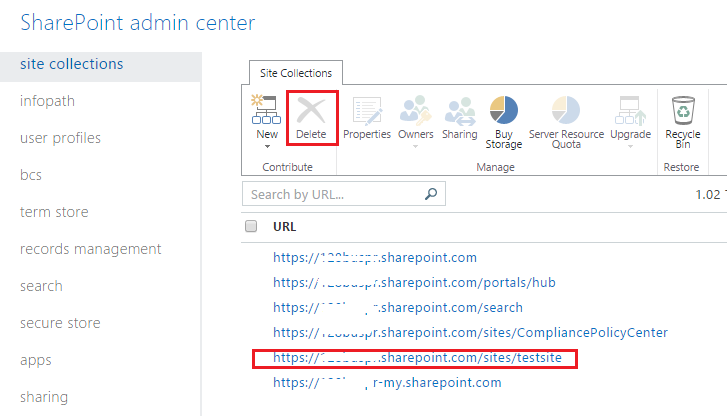The height and width of the screenshot is (416, 727).
Task: Open search in left navigation
Action: tap(41, 286)
